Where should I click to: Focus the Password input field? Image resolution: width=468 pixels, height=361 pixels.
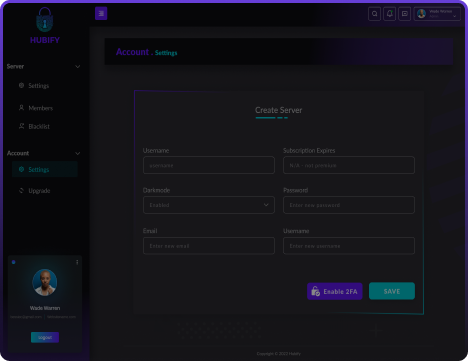click(x=349, y=205)
